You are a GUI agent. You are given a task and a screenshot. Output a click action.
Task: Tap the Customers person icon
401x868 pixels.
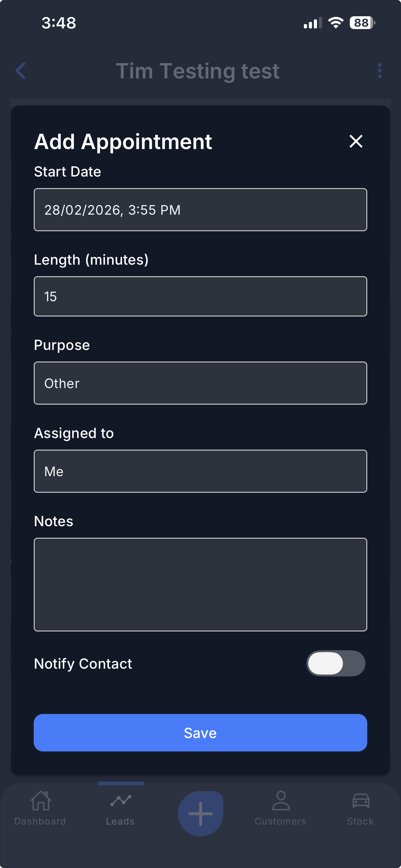(280, 800)
